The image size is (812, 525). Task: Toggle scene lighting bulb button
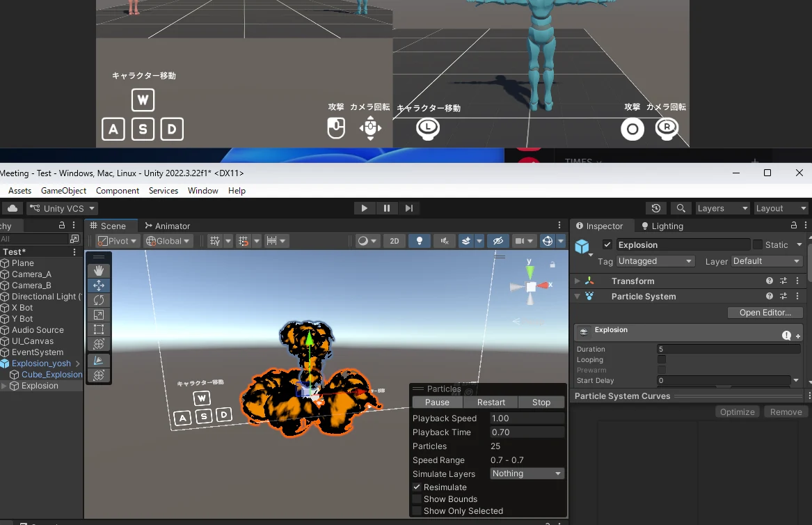420,241
